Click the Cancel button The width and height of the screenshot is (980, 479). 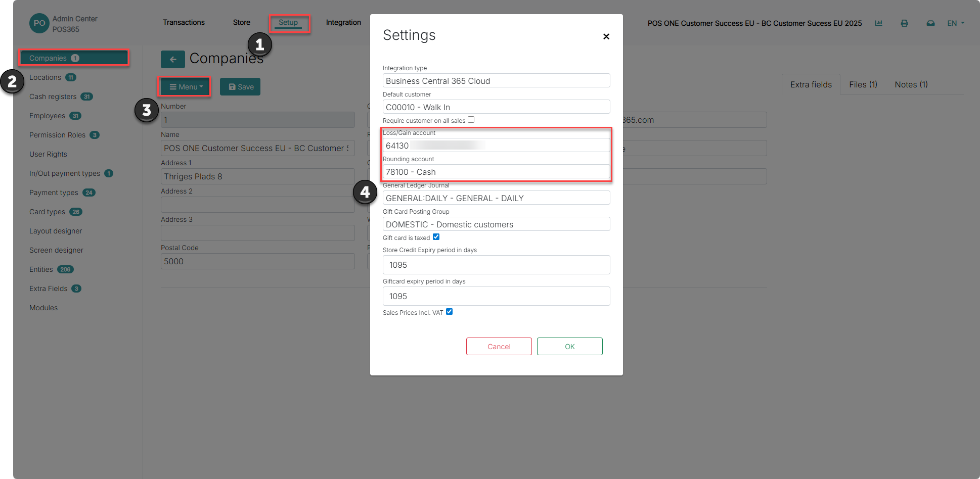point(499,347)
